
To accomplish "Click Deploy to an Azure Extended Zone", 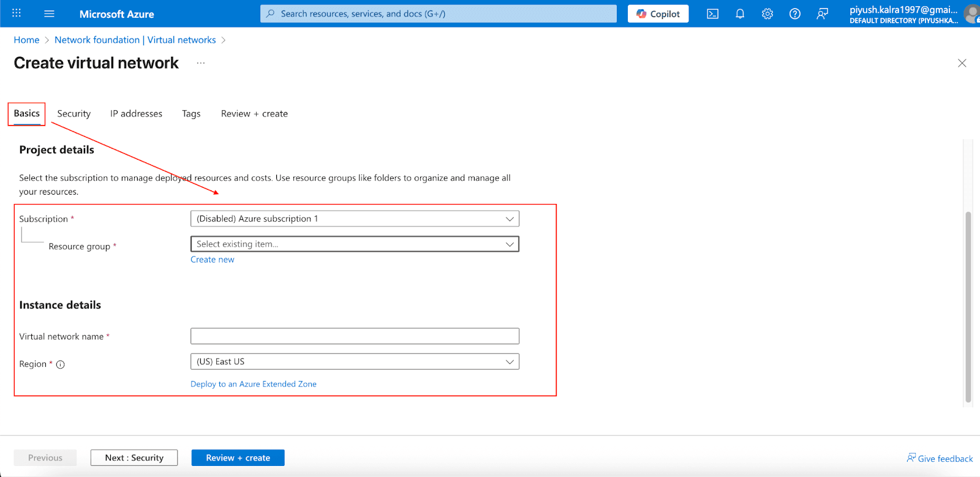I will [254, 384].
